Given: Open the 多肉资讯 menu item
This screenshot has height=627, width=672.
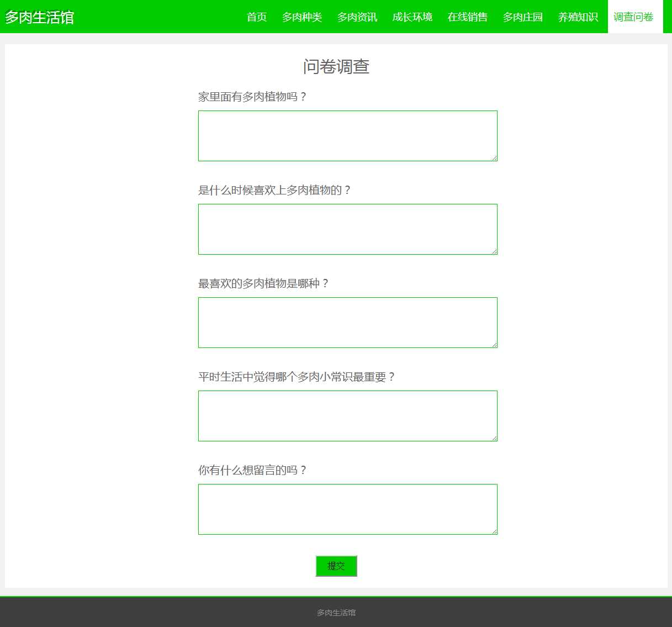Looking at the screenshot, I should [x=357, y=17].
